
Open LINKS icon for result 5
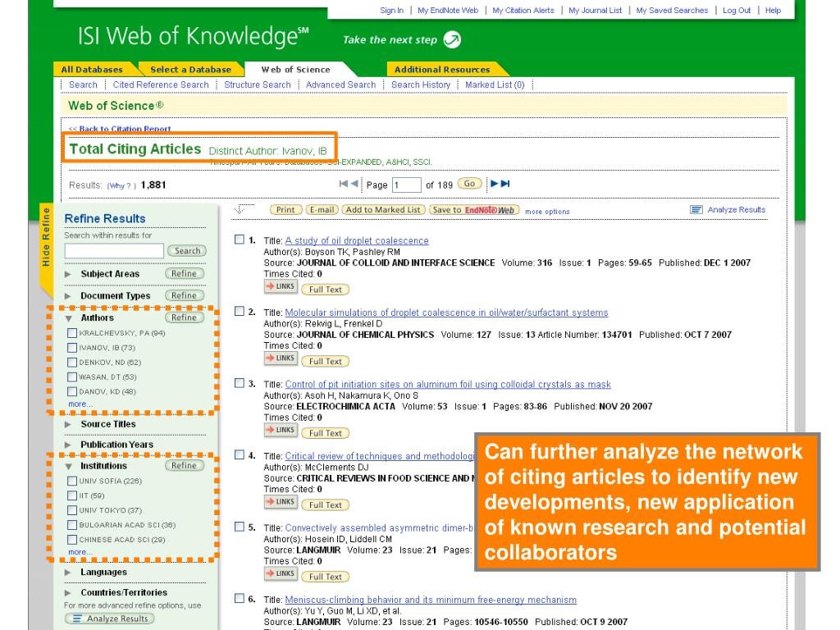coord(281,574)
